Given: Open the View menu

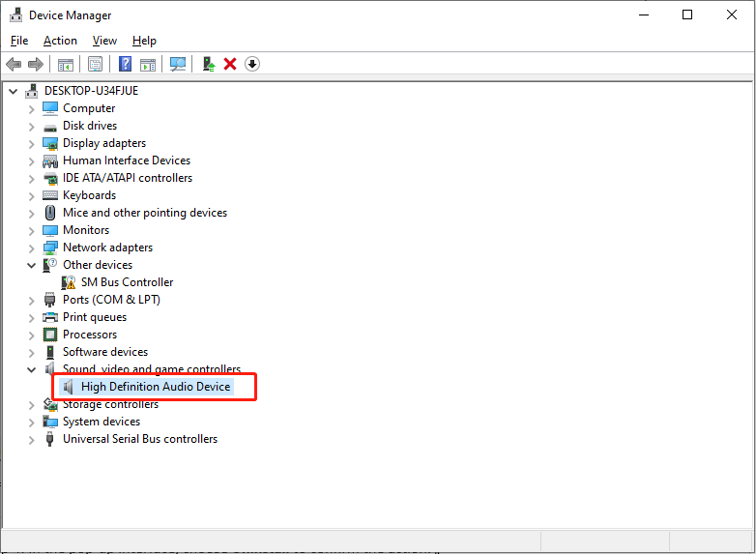Looking at the screenshot, I should 104,41.
